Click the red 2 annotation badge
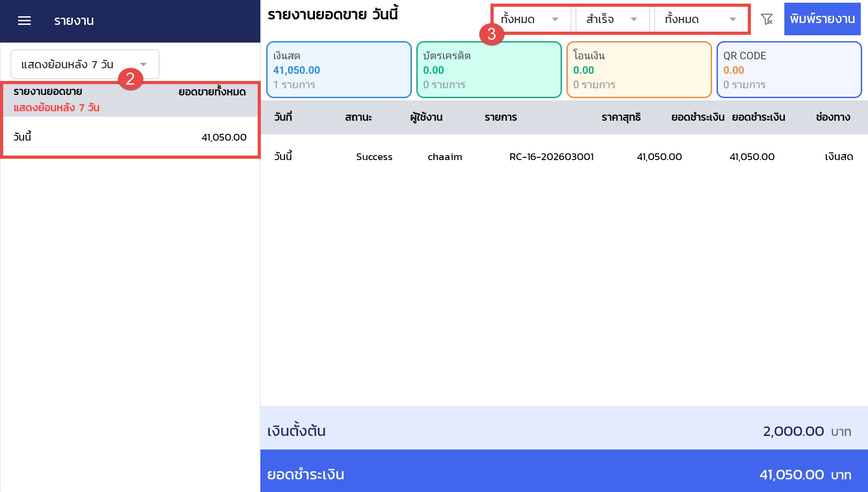The height and width of the screenshot is (492, 868). coord(130,79)
